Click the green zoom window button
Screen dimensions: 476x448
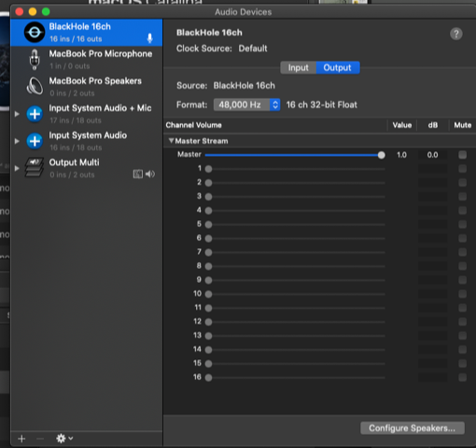46,12
